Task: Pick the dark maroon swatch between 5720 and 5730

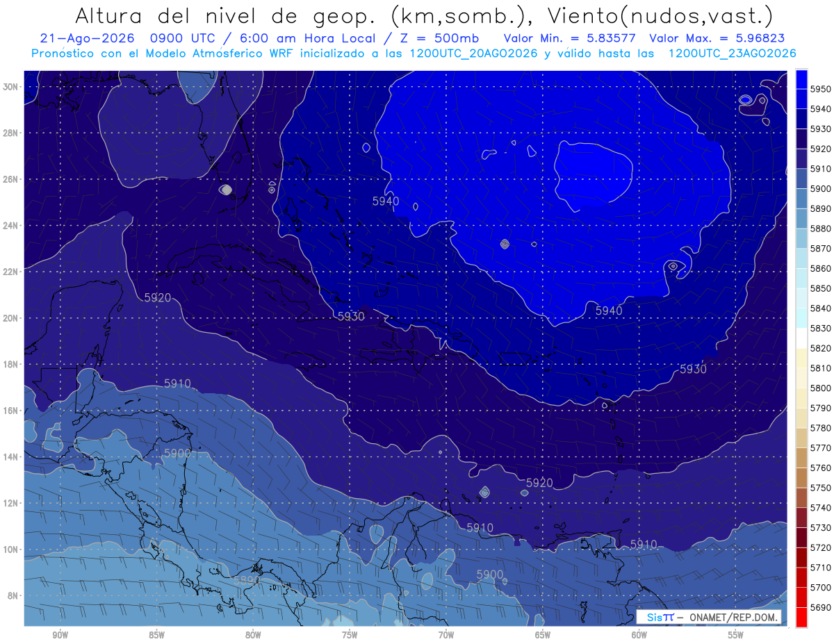Action: click(x=801, y=538)
